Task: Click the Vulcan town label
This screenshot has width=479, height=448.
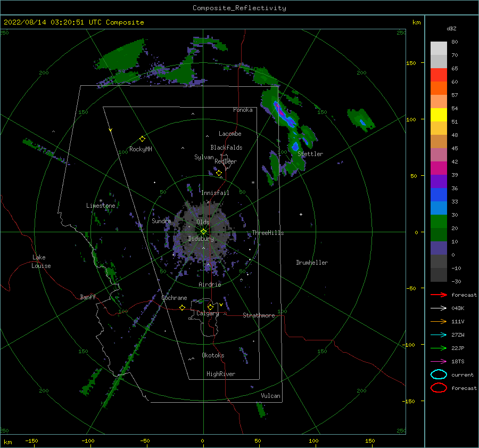Action: pyautogui.click(x=270, y=396)
